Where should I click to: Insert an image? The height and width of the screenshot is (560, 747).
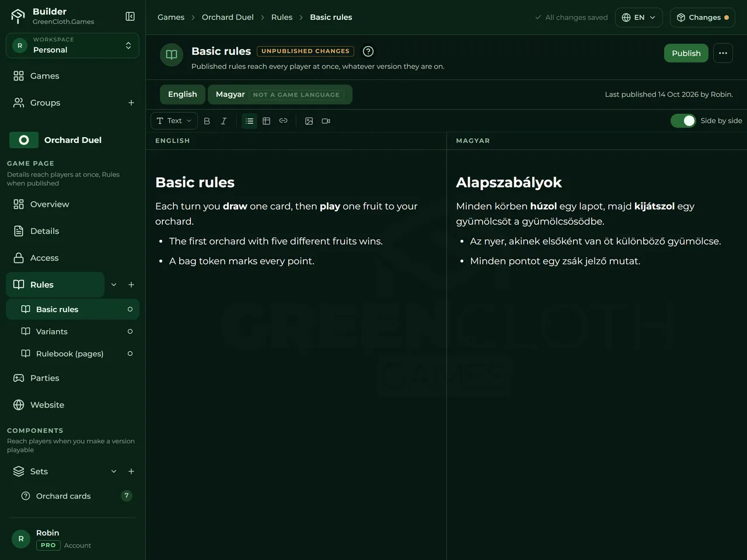[x=309, y=121]
